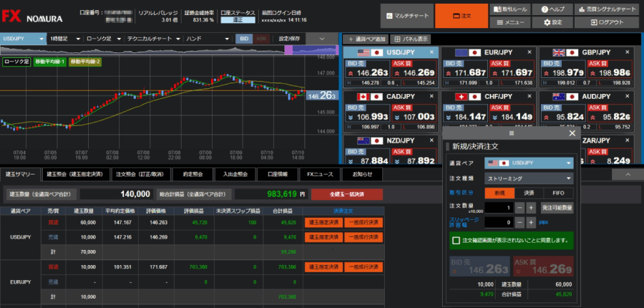Close the EUR/JPY rate panel

tap(530, 52)
